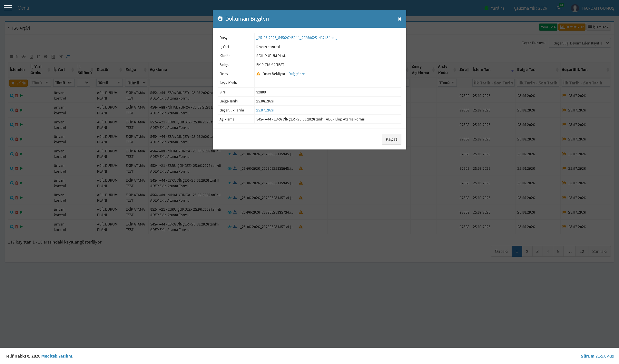Click the edit pencil icon in toolbar
Screen dimensions: 619x364
[x=61, y=57]
